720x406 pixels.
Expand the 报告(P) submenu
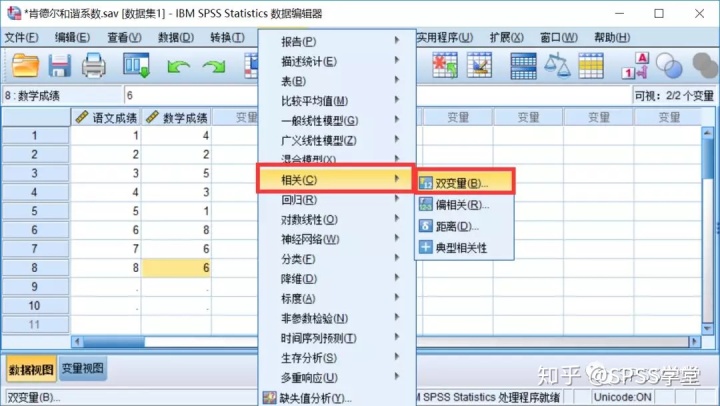click(337, 41)
